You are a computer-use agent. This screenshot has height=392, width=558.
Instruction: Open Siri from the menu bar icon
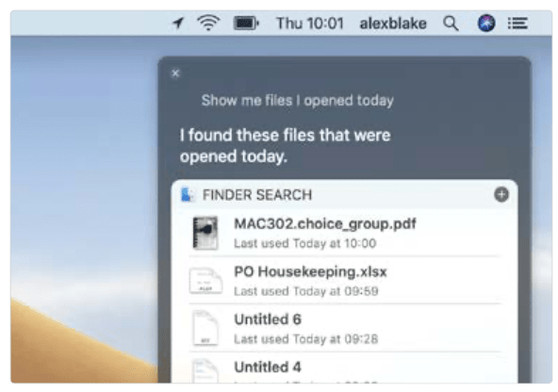(486, 24)
